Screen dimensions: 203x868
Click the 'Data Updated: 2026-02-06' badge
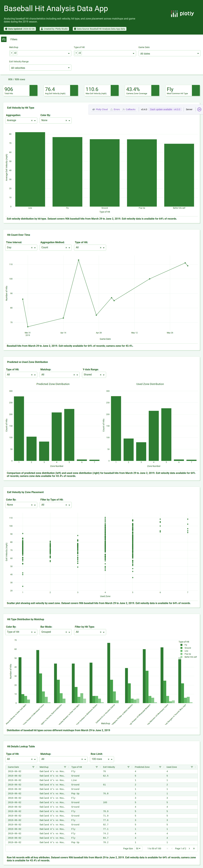coord(20,29)
